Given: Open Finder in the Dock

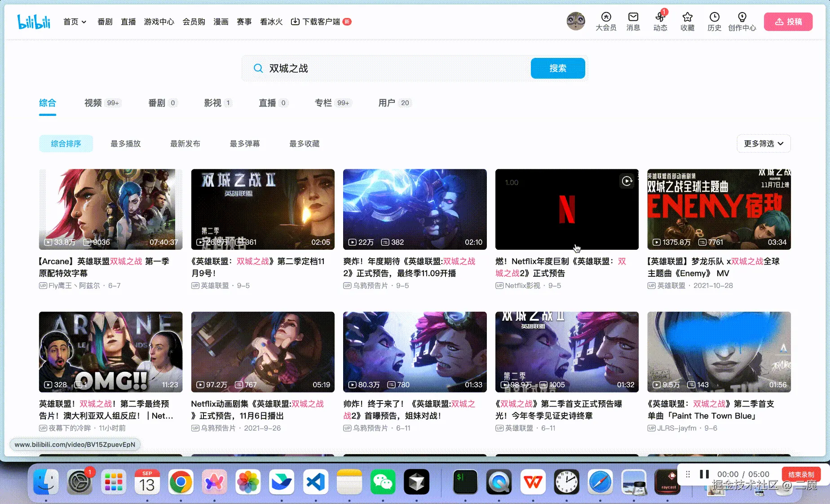Looking at the screenshot, I should click(46, 482).
